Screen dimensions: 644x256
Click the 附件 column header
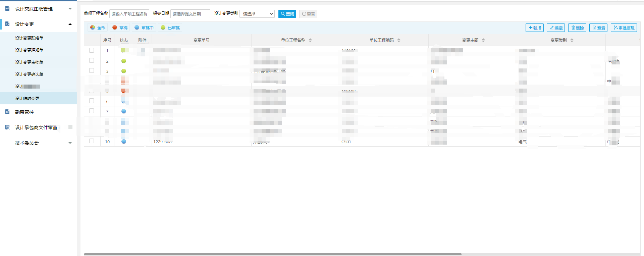[x=142, y=40]
